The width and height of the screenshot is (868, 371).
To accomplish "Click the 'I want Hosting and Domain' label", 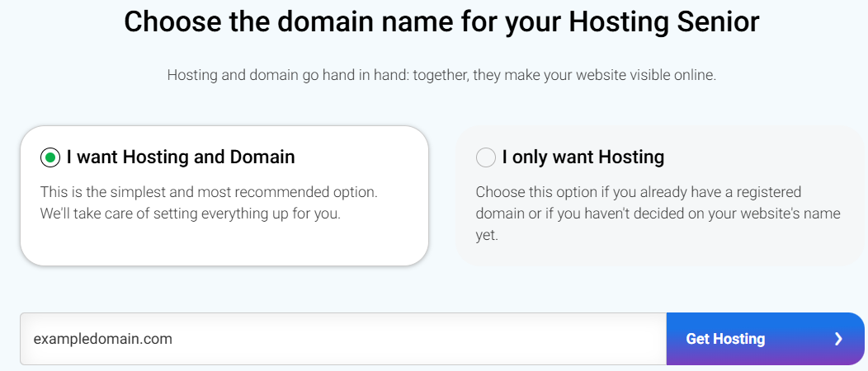I will (x=181, y=157).
